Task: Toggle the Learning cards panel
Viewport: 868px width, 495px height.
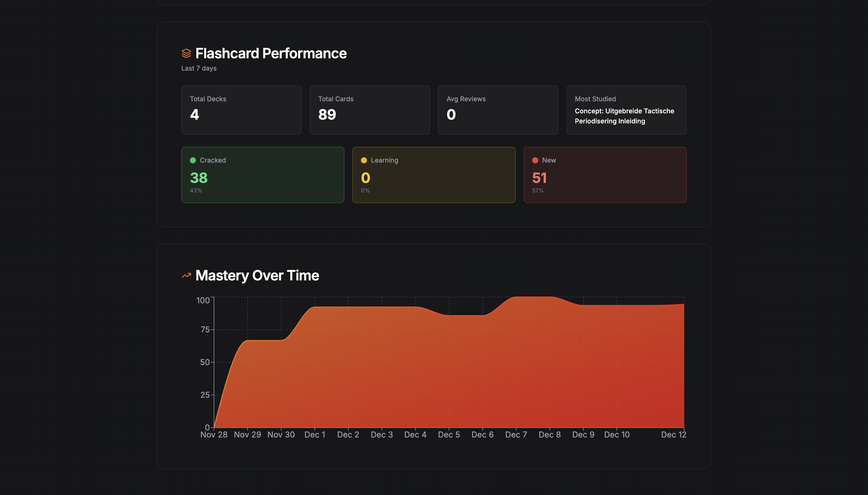Action: click(x=434, y=174)
